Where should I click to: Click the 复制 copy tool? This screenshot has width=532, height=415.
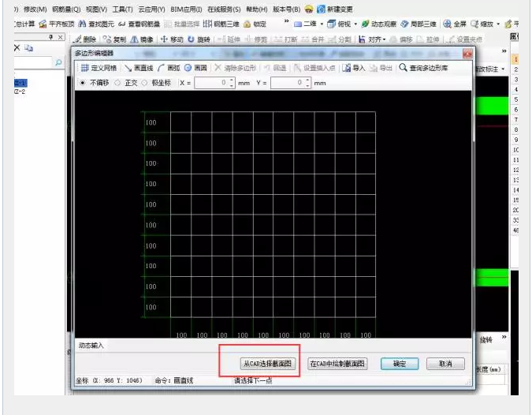tap(114, 39)
